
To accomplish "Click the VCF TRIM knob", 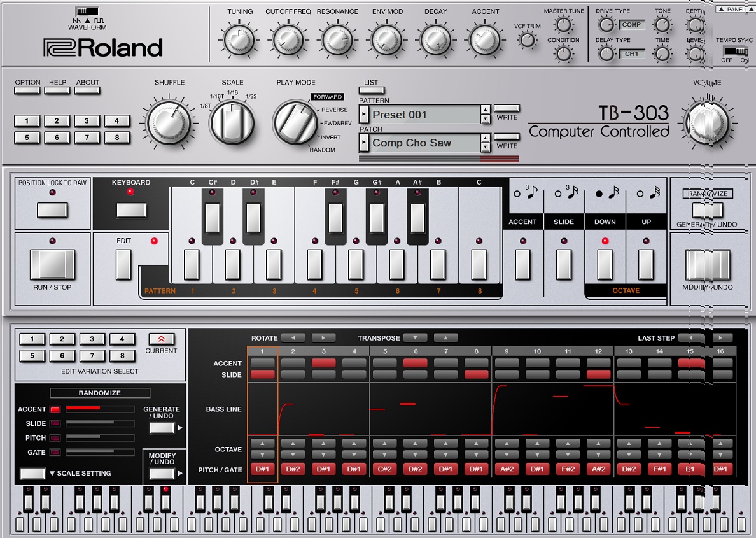I will [527, 40].
